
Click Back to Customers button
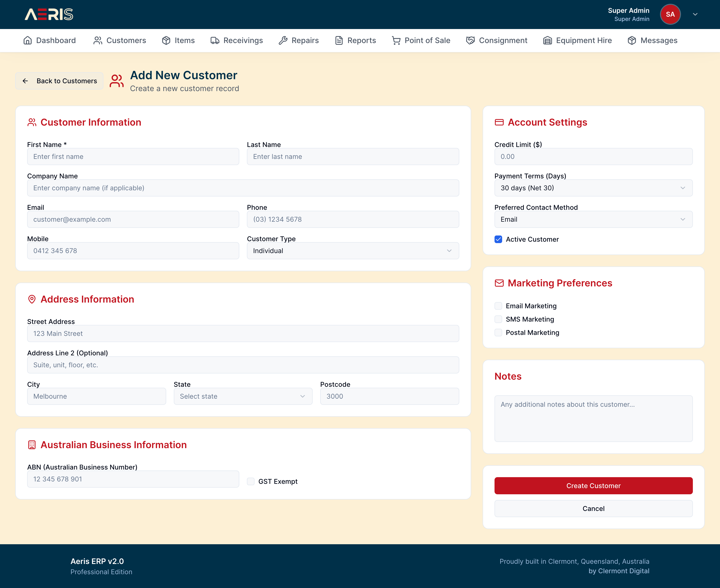[59, 81]
